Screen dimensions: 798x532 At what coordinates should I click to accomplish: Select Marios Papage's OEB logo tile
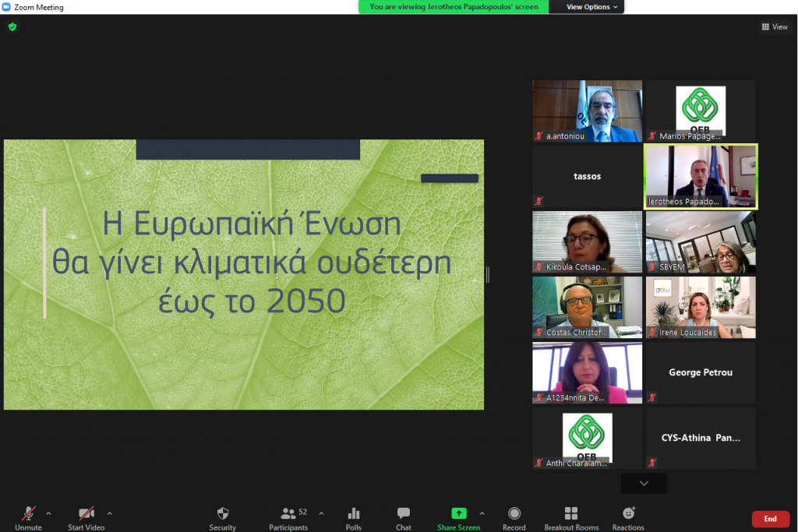tap(701, 111)
